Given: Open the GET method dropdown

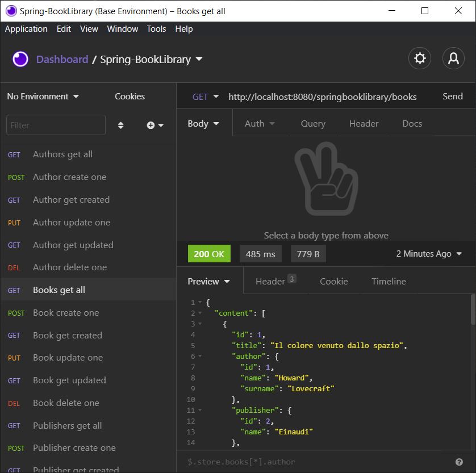Looking at the screenshot, I should 205,97.
